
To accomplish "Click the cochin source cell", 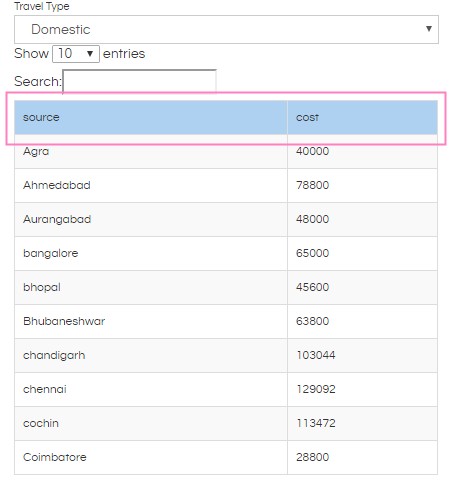I will click(x=151, y=424).
